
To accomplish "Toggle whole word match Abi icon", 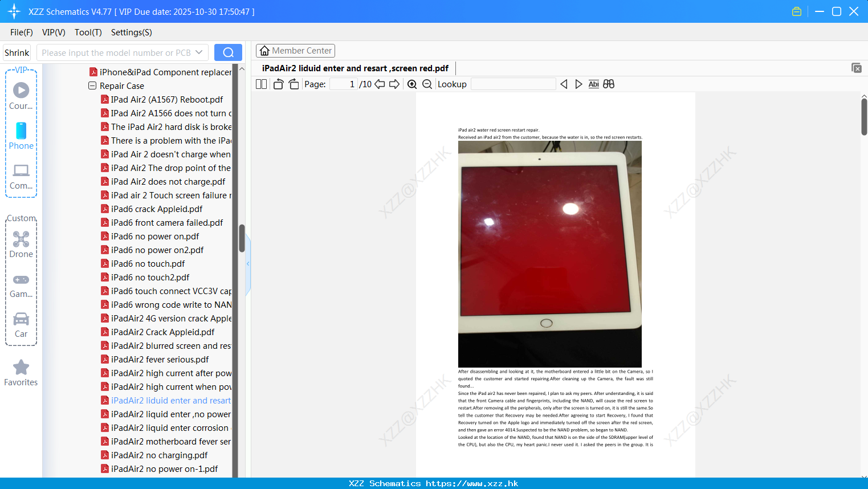I will (593, 84).
